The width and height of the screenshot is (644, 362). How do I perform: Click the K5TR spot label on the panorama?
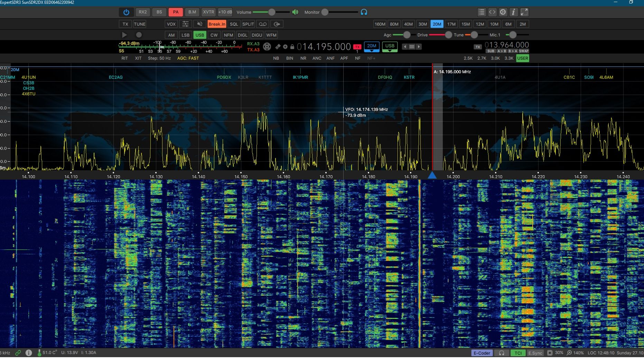click(409, 77)
